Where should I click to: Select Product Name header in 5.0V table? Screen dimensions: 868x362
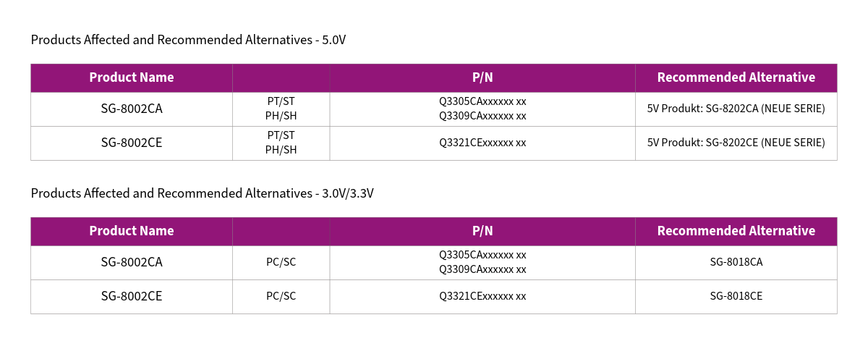pyautogui.click(x=132, y=77)
